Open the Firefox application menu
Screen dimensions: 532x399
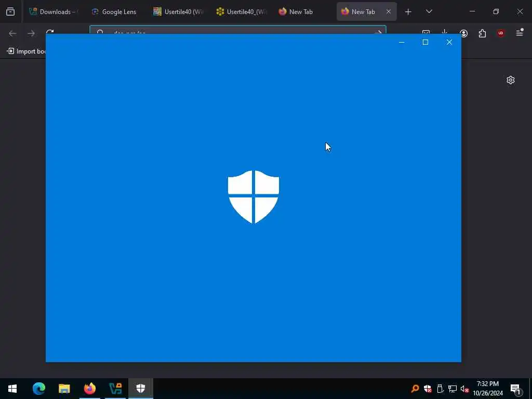tap(520, 33)
